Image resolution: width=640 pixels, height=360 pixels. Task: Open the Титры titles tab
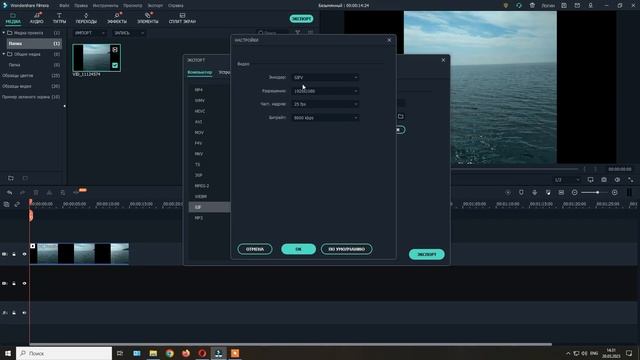(59, 18)
